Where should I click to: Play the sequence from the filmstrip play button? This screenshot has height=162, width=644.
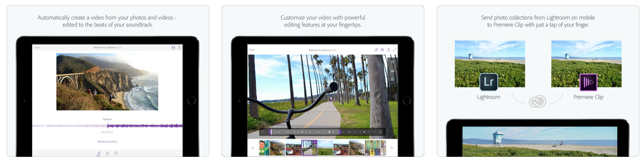tap(253, 148)
